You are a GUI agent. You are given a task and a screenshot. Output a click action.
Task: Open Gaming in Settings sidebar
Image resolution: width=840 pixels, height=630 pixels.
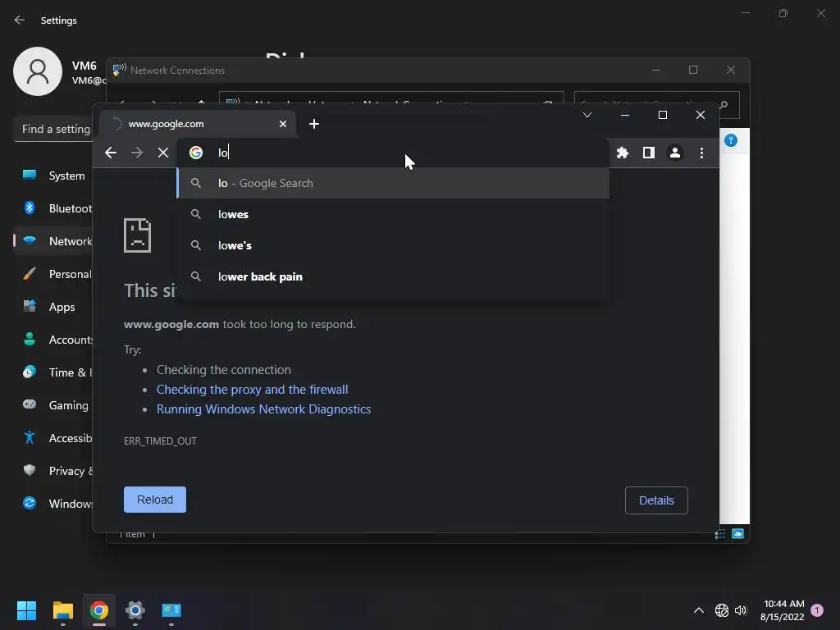point(53,405)
